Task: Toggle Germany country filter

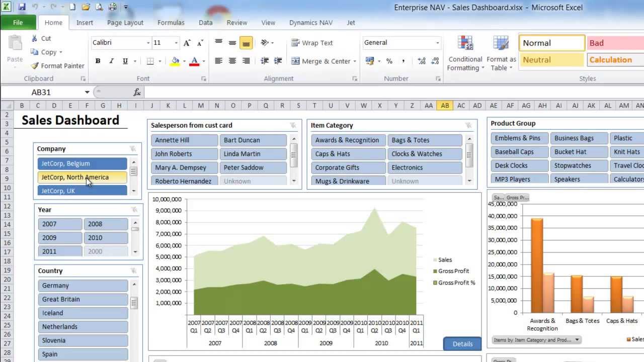Action: click(x=83, y=285)
